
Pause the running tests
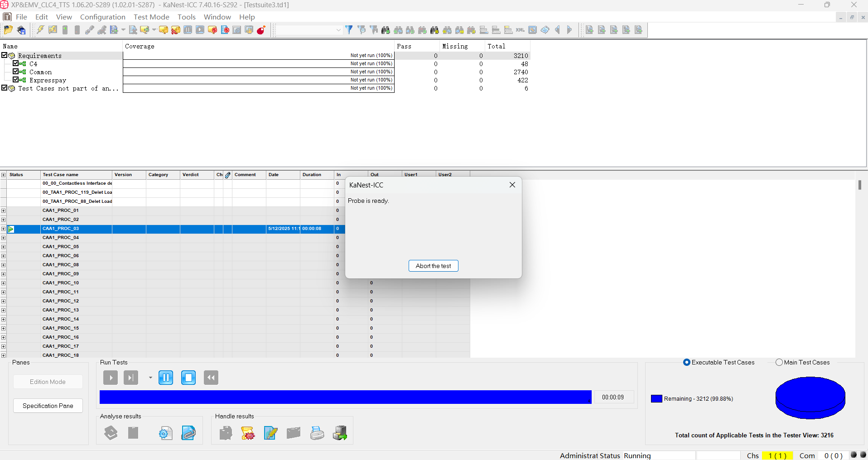point(166,378)
